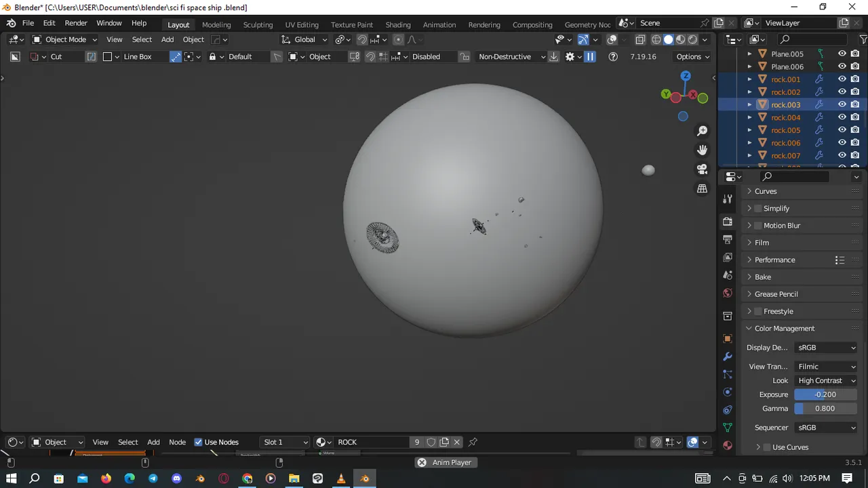Open the File menu

point(28,23)
